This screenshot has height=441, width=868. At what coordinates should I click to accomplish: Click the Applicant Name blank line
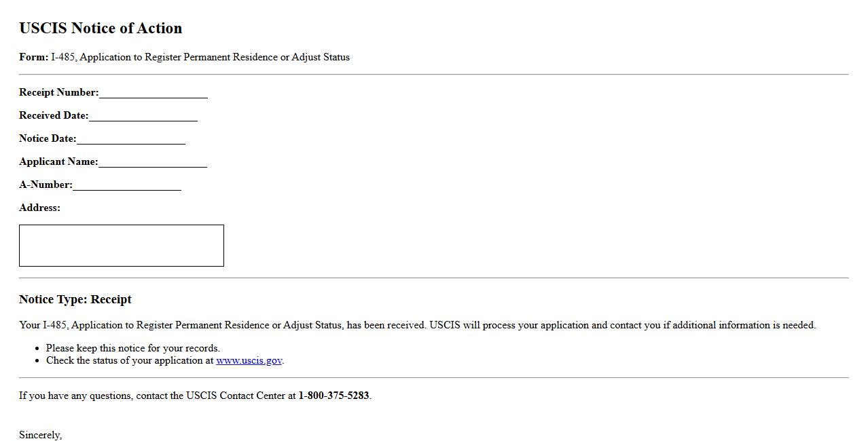152,161
